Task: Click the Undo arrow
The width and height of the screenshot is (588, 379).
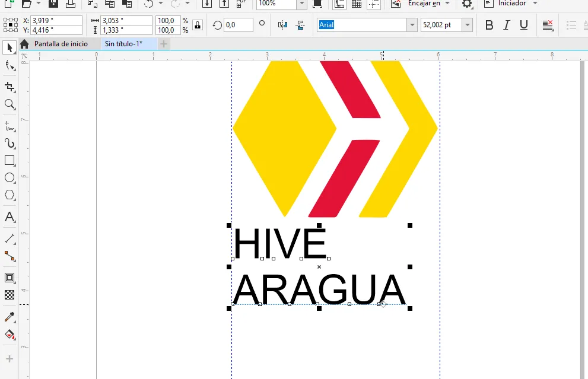Action: [149, 4]
